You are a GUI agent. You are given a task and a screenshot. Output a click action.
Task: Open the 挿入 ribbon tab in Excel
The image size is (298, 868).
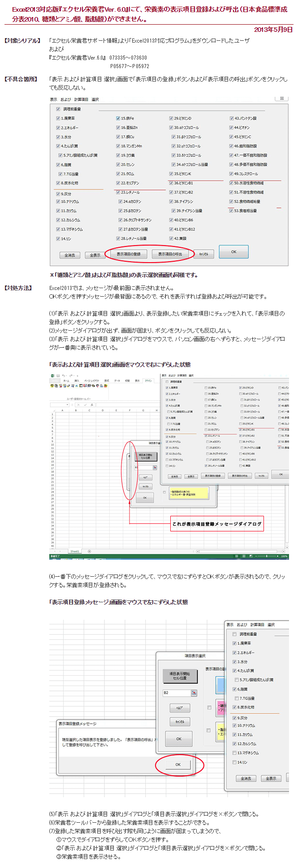pyautogui.click(x=77, y=381)
